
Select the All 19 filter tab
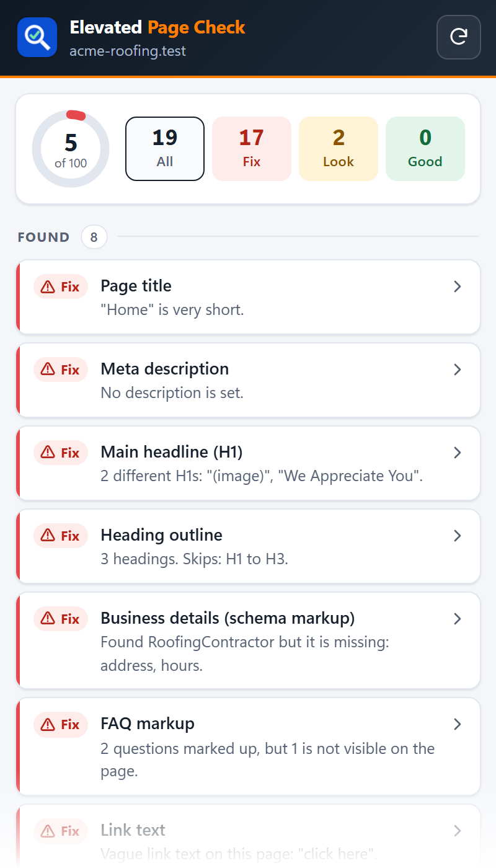pos(165,149)
